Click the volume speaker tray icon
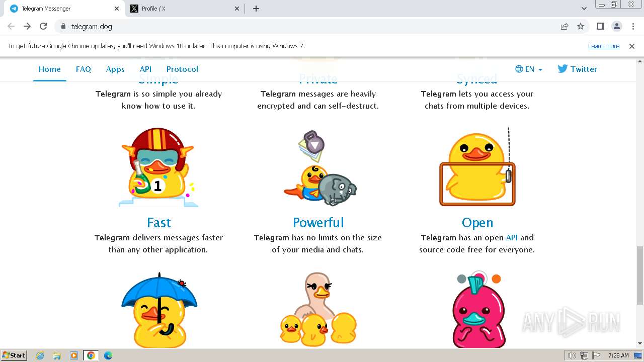The width and height of the screenshot is (644, 362). [572, 355]
